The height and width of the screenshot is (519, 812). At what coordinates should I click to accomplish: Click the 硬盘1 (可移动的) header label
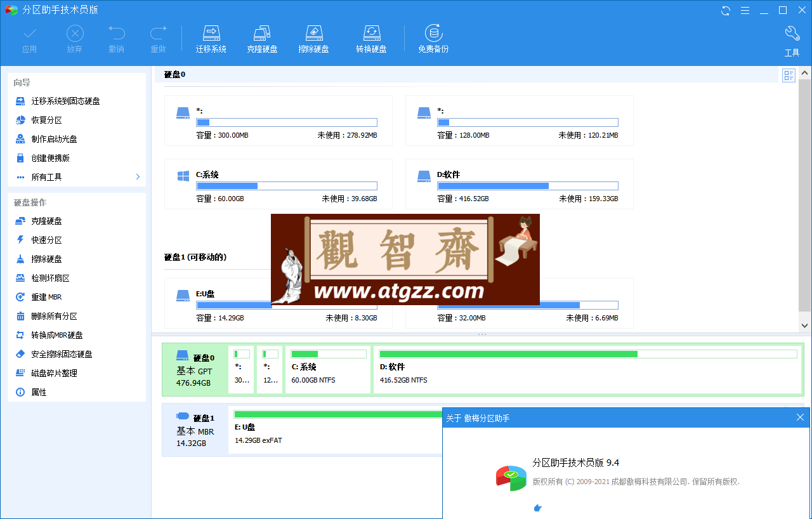(x=195, y=257)
